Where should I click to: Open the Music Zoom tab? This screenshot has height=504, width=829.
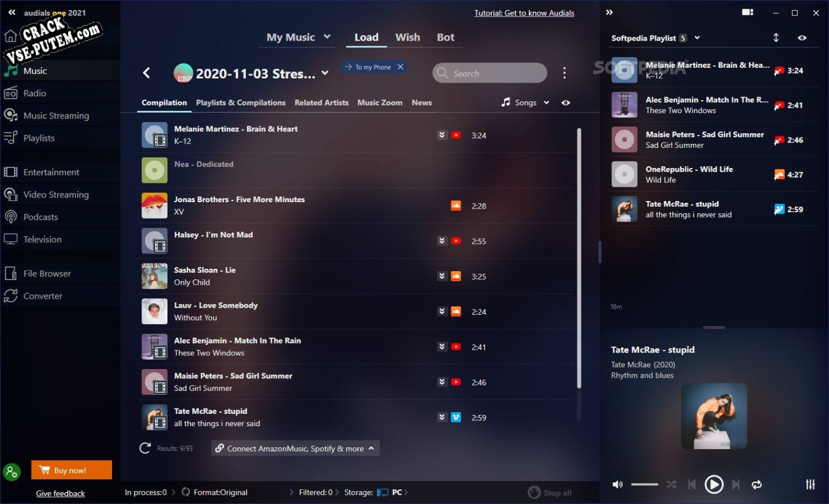click(x=380, y=103)
